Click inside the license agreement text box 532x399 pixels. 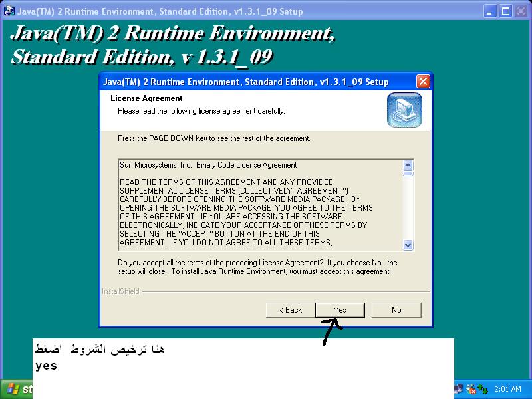pyautogui.click(x=261, y=205)
